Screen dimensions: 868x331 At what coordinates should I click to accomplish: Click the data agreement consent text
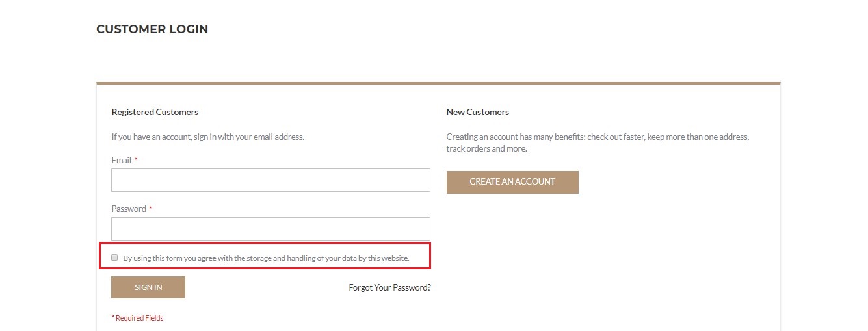click(266, 258)
